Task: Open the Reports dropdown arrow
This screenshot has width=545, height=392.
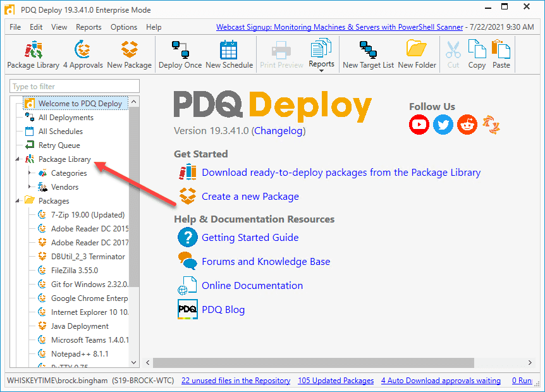Action: tap(321, 71)
